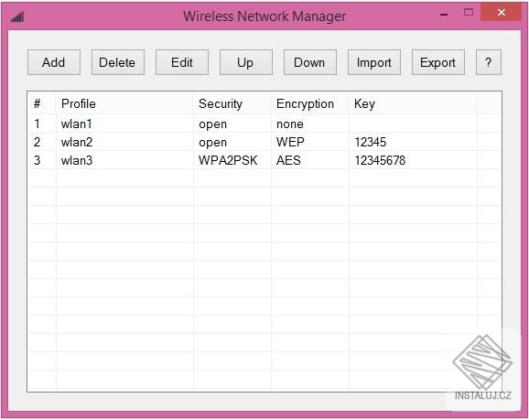Open help with the question mark button
Viewport: 529px width, 420px height.
(489, 62)
